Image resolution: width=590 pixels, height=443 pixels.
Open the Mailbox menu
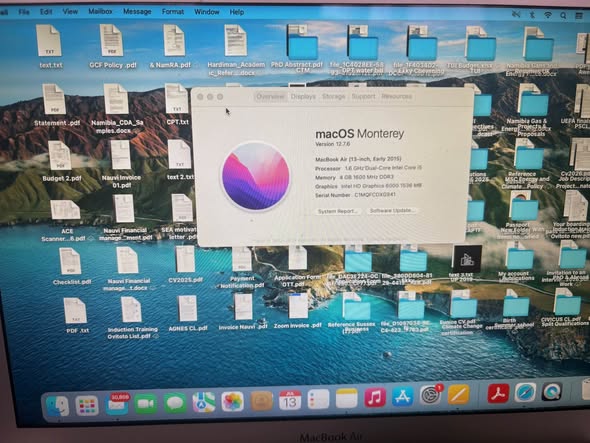pos(100,12)
